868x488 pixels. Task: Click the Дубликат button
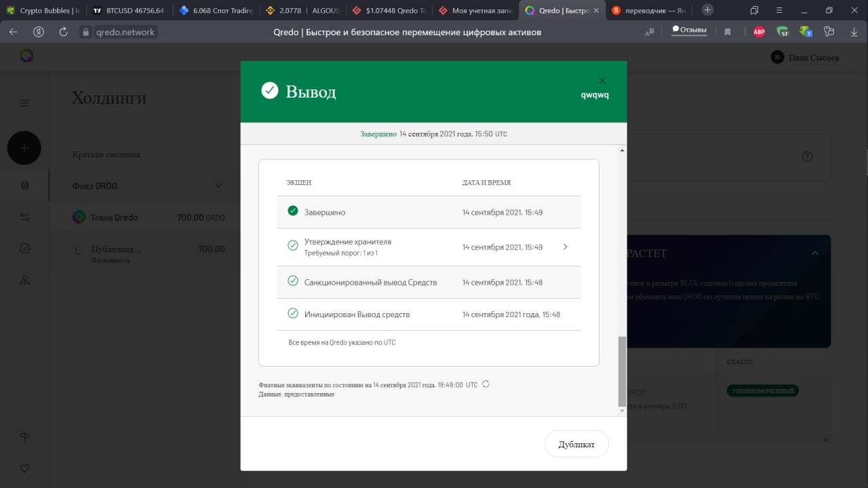click(x=576, y=444)
